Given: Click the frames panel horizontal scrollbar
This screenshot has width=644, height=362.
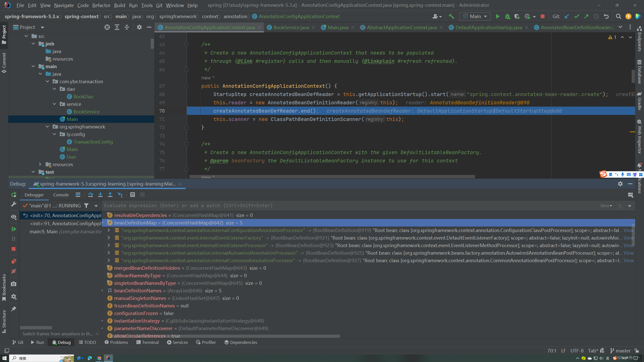Looking at the screenshot, I should 36,328.
